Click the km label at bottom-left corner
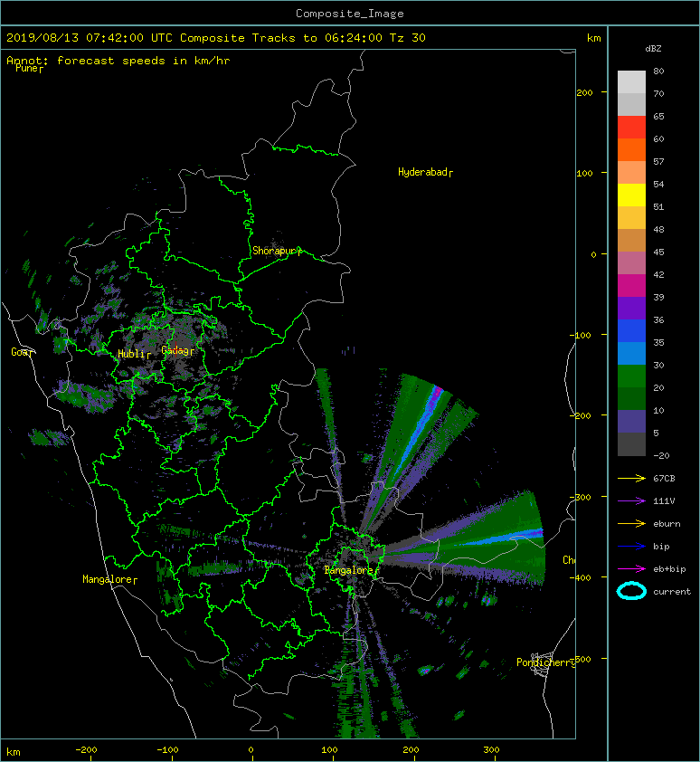The image size is (700, 762). [14, 752]
